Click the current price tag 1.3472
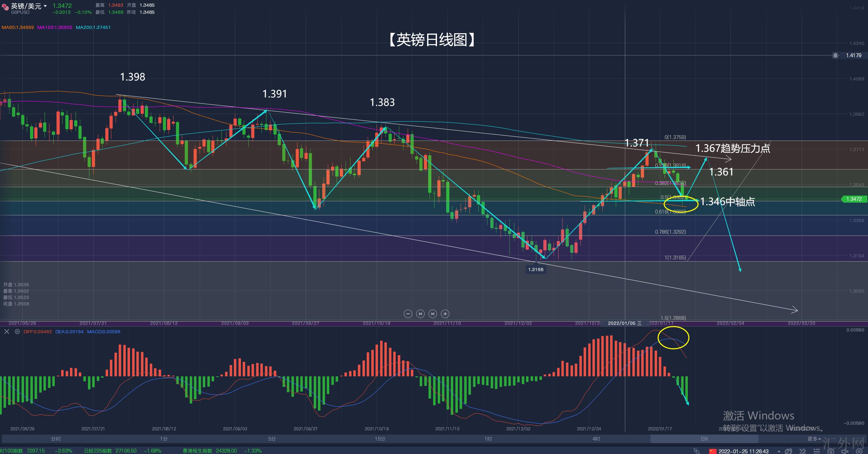 (854, 199)
